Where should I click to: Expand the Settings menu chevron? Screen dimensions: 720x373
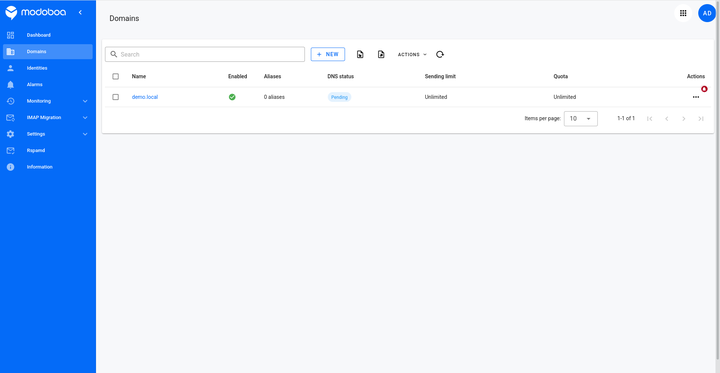[85, 134]
